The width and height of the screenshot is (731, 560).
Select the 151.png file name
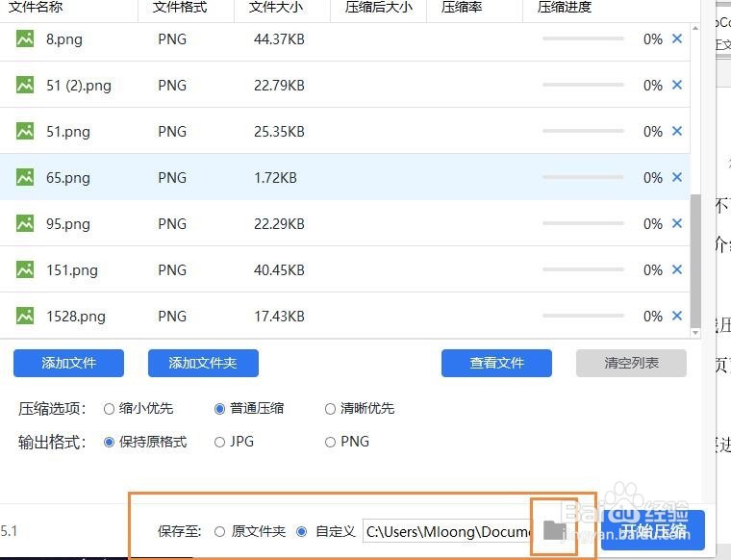click(72, 270)
